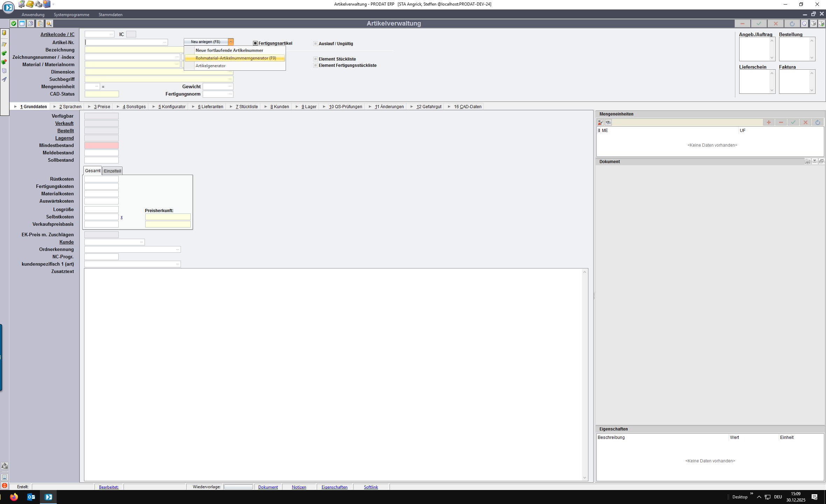
Task: Switch to the 3 Preise tab
Action: pyautogui.click(x=102, y=107)
